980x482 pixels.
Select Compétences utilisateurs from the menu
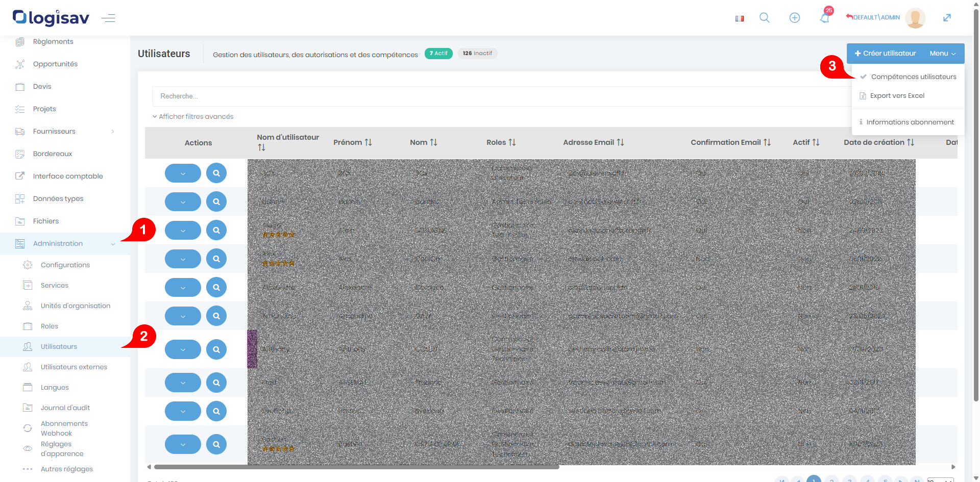(x=913, y=77)
